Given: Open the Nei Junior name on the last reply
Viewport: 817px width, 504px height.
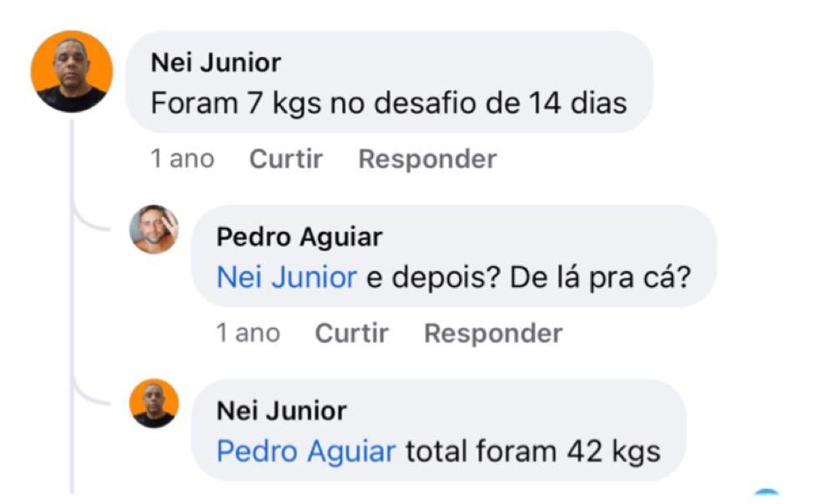Looking at the screenshot, I should (x=281, y=411).
